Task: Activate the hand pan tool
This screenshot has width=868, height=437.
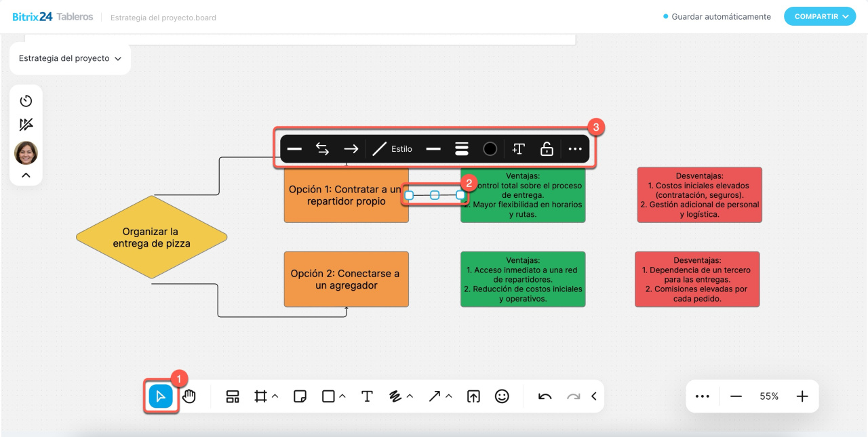Action: 189,396
